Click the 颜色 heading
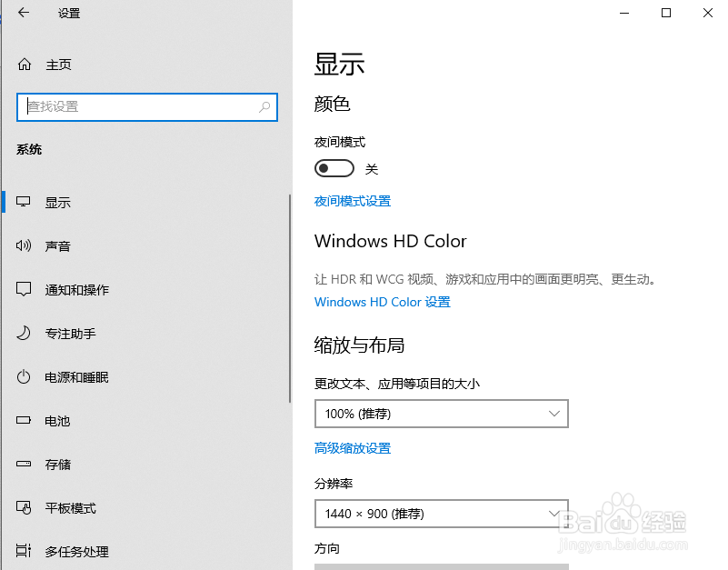Viewport: 728px width, 570px height. tap(332, 104)
